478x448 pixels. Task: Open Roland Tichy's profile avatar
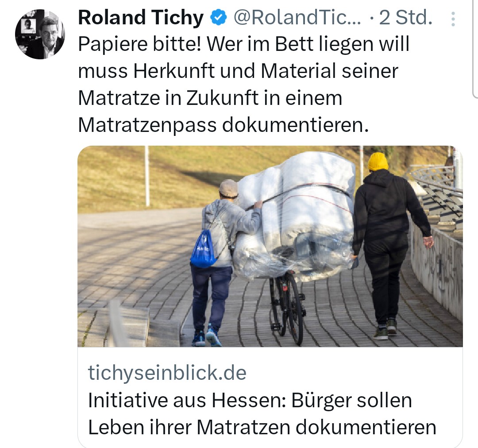point(40,34)
